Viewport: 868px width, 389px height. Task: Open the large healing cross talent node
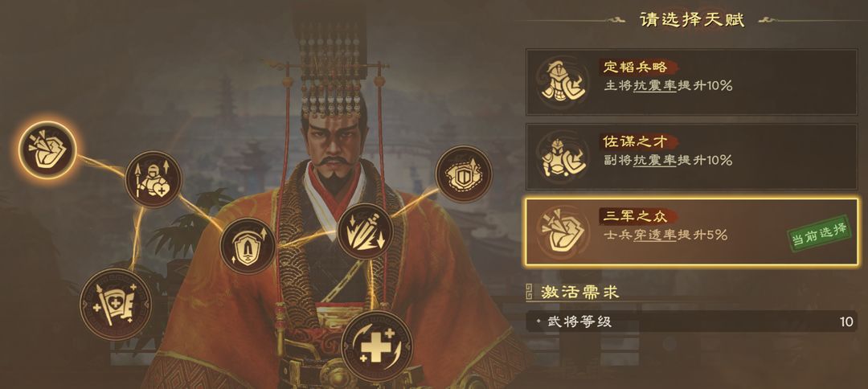[377, 346]
